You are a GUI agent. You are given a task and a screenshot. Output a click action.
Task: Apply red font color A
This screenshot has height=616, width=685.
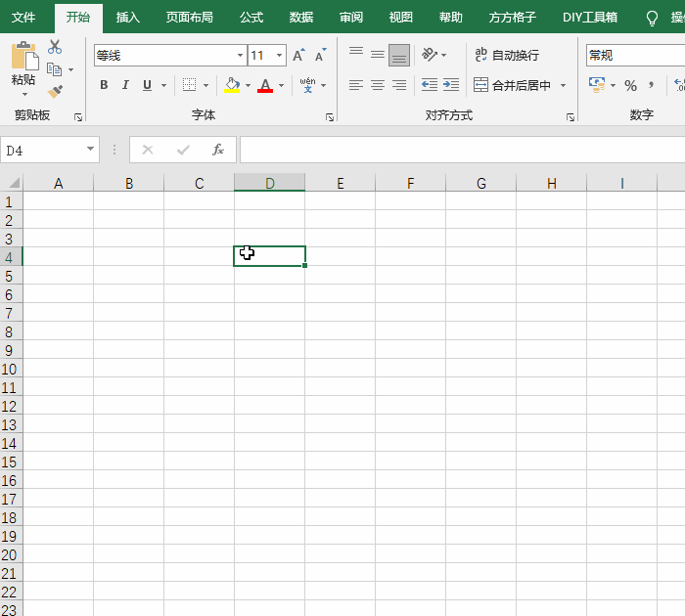(x=265, y=85)
